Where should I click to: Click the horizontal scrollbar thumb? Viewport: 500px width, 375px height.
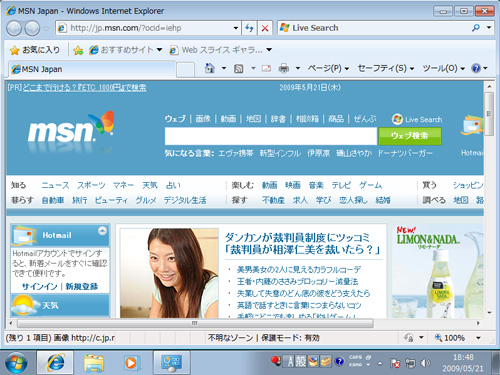point(195,323)
